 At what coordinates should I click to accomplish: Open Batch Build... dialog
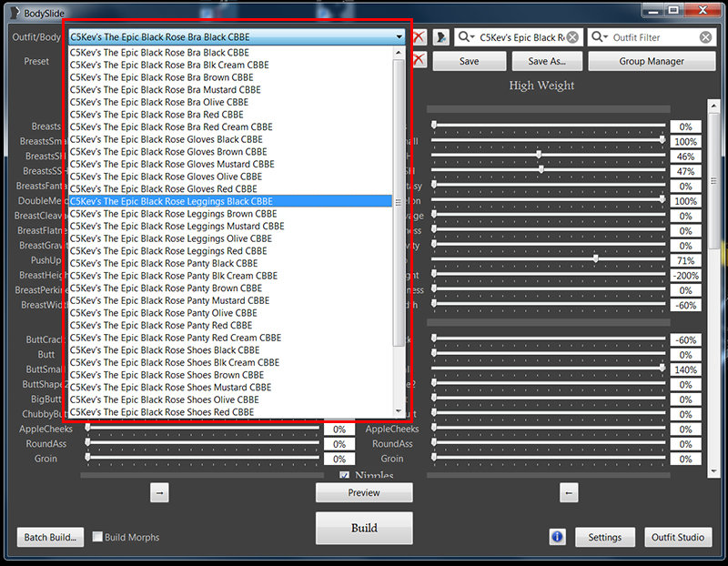tap(50, 537)
